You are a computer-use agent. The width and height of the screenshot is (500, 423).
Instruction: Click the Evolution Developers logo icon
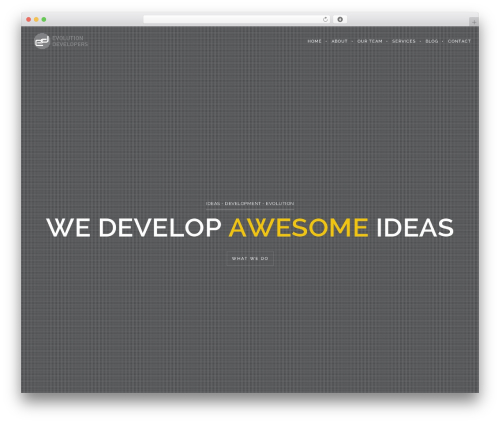point(42,41)
